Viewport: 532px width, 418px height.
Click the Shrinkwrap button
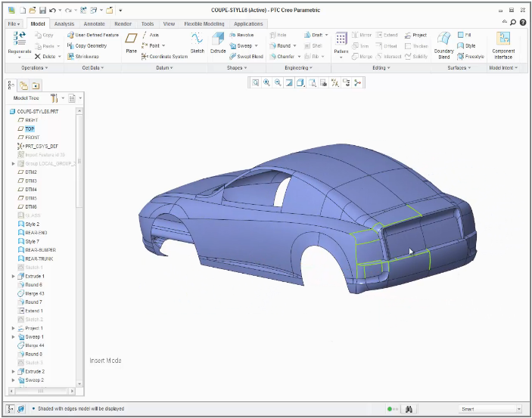87,56
